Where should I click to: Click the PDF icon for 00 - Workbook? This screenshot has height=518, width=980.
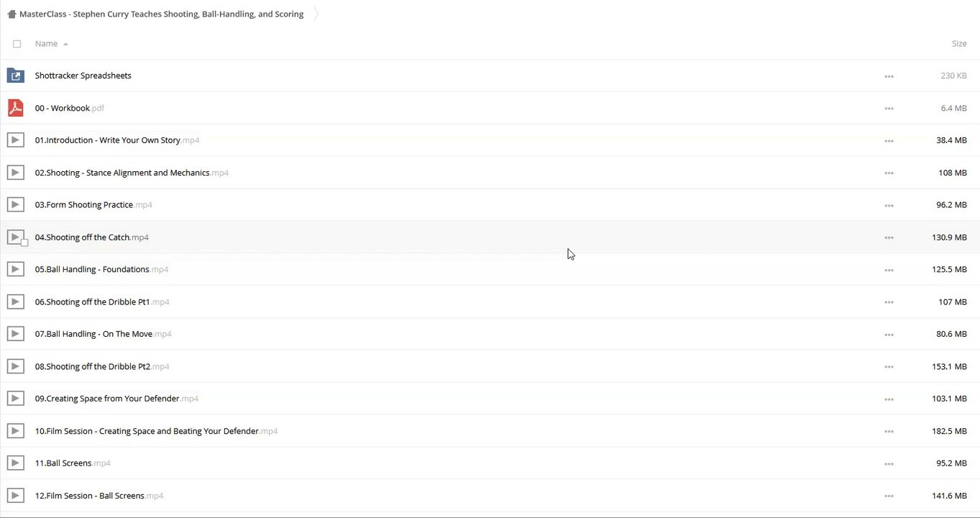coord(15,108)
